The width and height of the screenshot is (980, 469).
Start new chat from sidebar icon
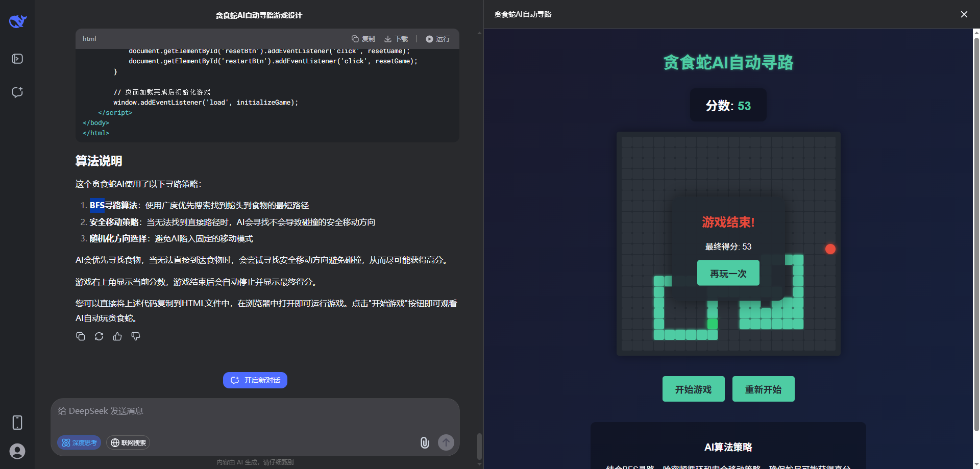point(17,92)
